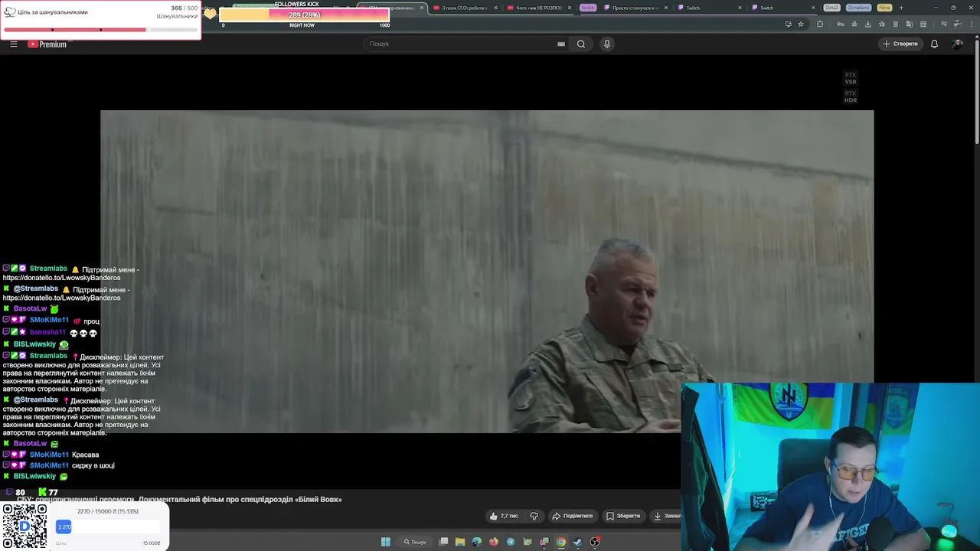This screenshot has width=980, height=551.
Task: Dislike the video with thumbs down
Action: click(x=534, y=516)
